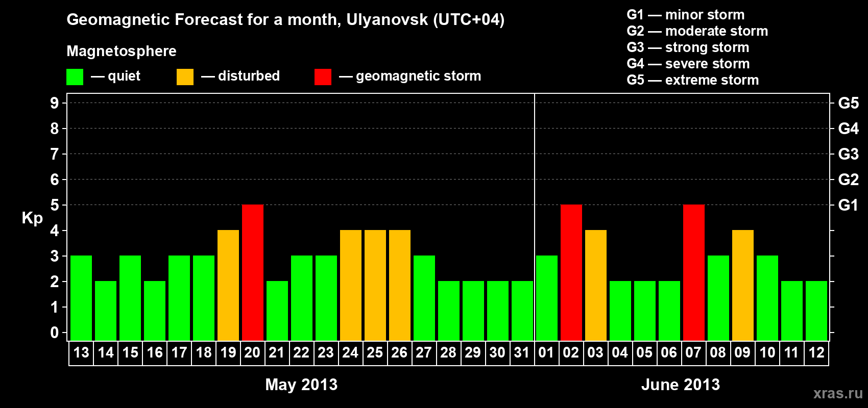Click the red bar for June 07

tap(694, 272)
